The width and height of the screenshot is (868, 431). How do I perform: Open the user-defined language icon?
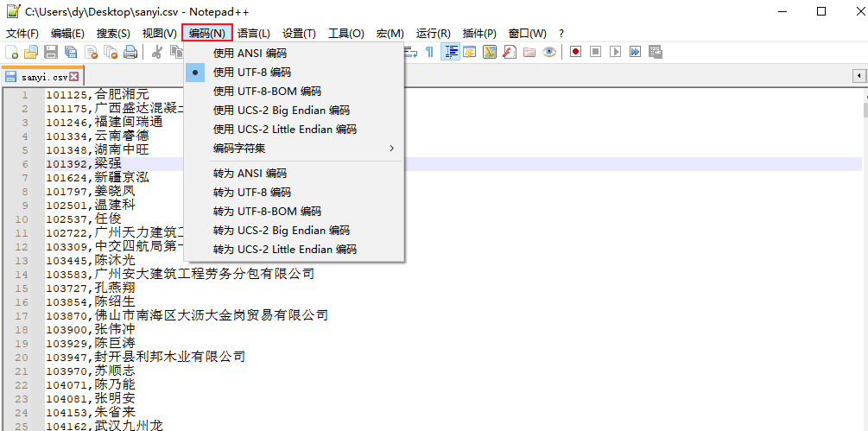(x=470, y=52)
